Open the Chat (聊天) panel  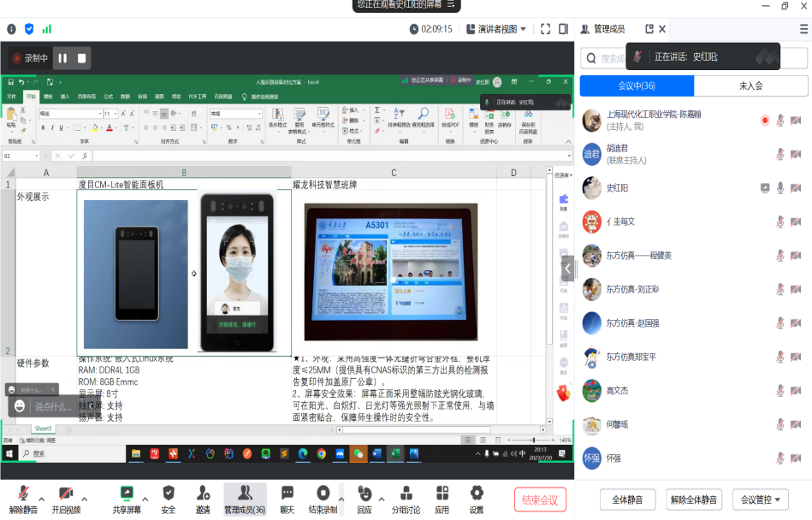coord(287,497)
